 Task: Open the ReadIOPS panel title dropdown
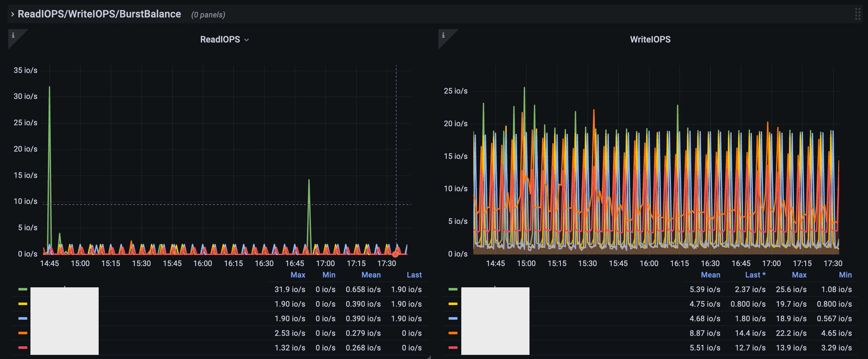pyautogui.click(x=224, y=39)
